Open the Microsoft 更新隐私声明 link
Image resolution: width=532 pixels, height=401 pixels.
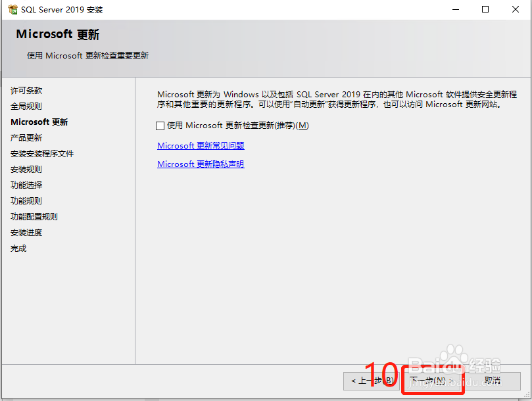coord(201,164)
